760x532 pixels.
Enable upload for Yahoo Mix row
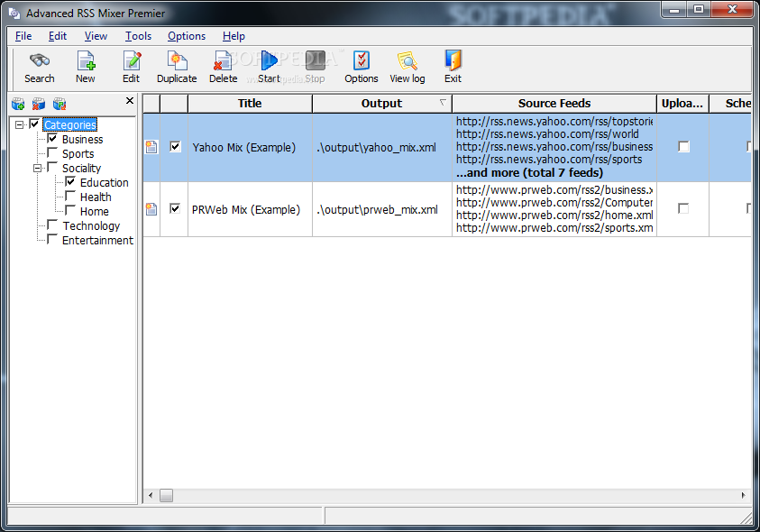pos(683,146)
